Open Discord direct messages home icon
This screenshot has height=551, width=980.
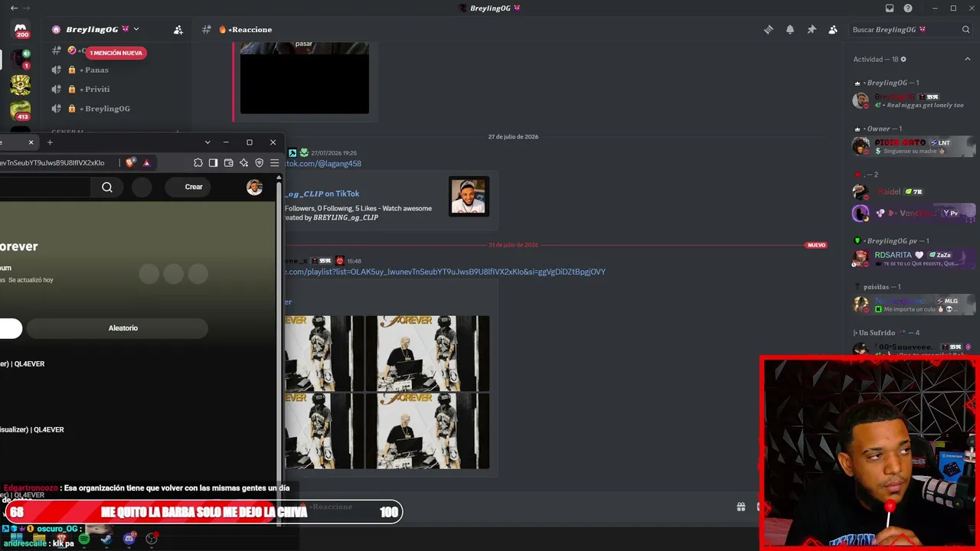coord(21,31)
